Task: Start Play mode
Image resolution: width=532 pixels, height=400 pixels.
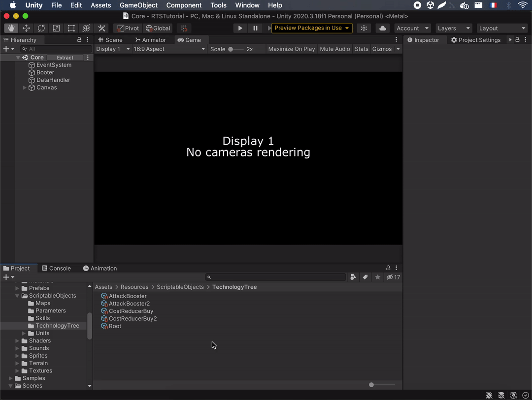Action: coord(240,28)
